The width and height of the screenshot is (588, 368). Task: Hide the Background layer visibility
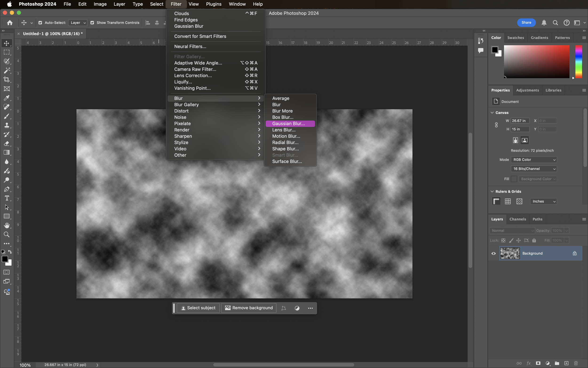click(x=493, y=253)
